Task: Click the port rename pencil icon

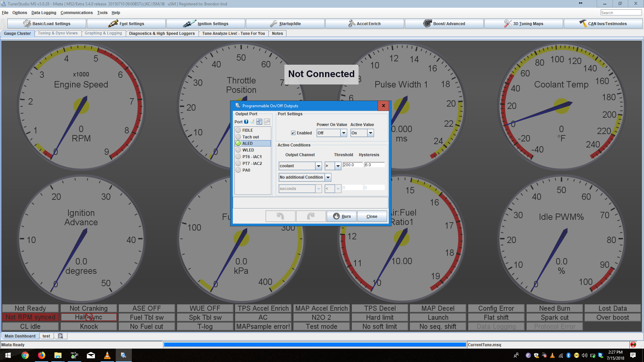Action: click(253, 122)
